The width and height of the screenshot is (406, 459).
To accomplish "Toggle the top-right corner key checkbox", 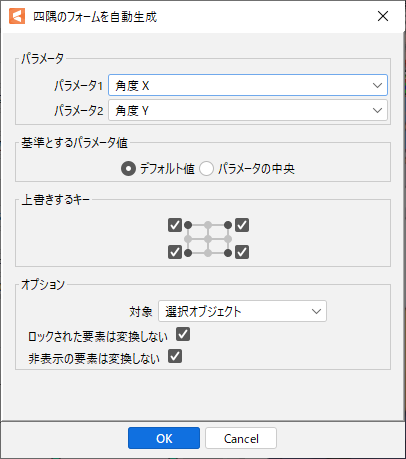I will point(242,225).
